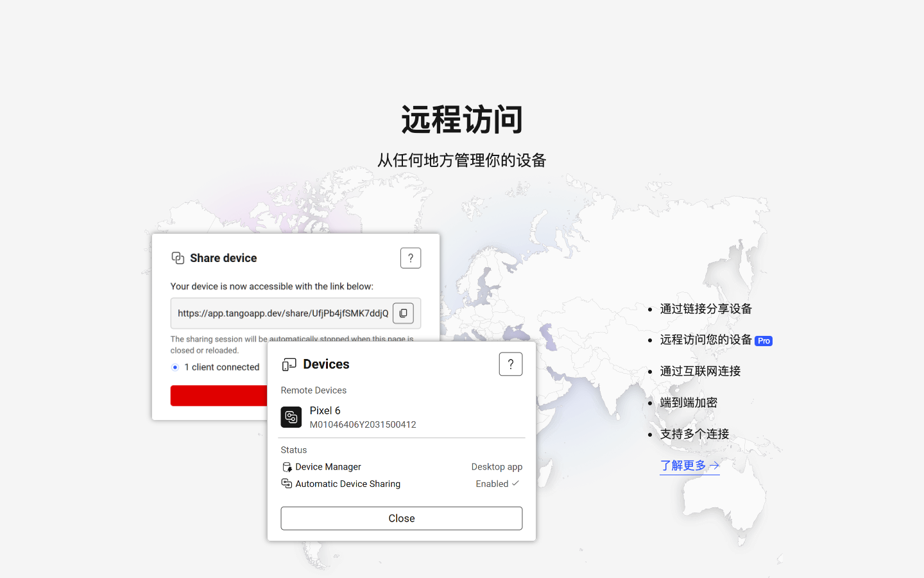Screen dimensions: 924x578
Task: Click the 'Desktop app' status value
Action: [497, 467]
